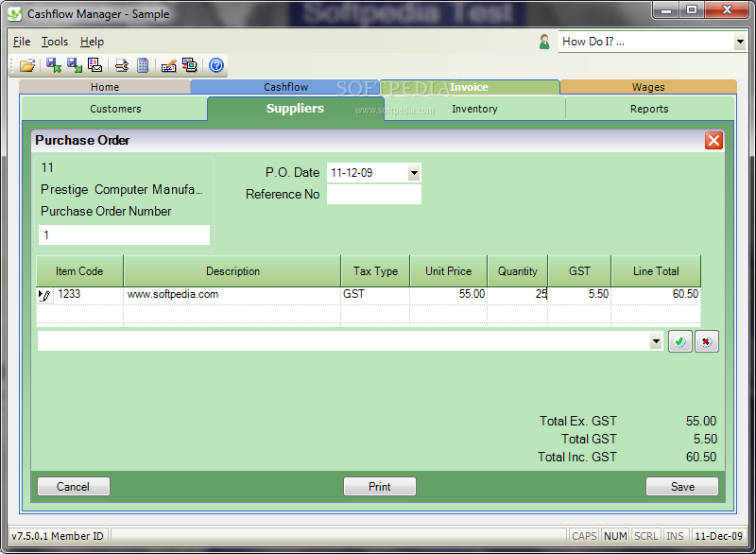
Task: Close the Purchase Order panel with red X
Action: (x=713, y=141)
